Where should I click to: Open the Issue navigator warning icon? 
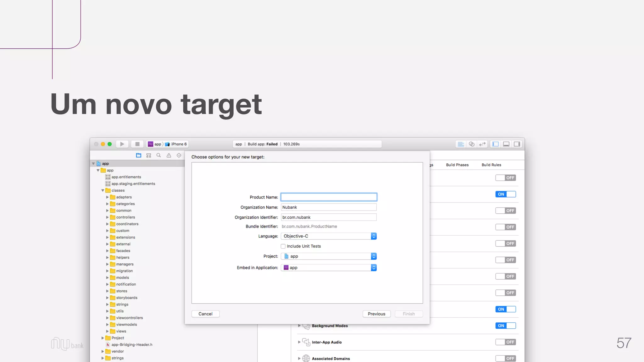click(169, 155)
